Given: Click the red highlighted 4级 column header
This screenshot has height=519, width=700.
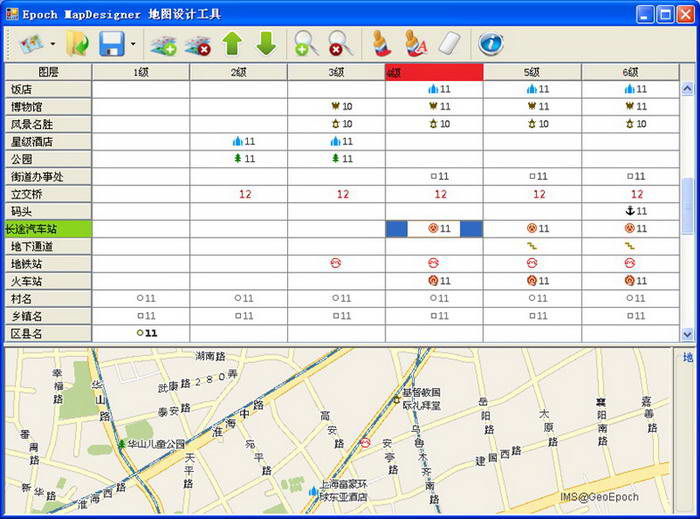Looking at the screenshot, I should coord(434,72).
